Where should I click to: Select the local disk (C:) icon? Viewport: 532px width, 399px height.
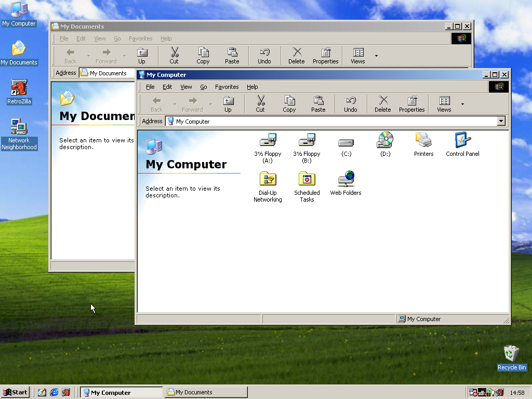(x=346, y=142)
